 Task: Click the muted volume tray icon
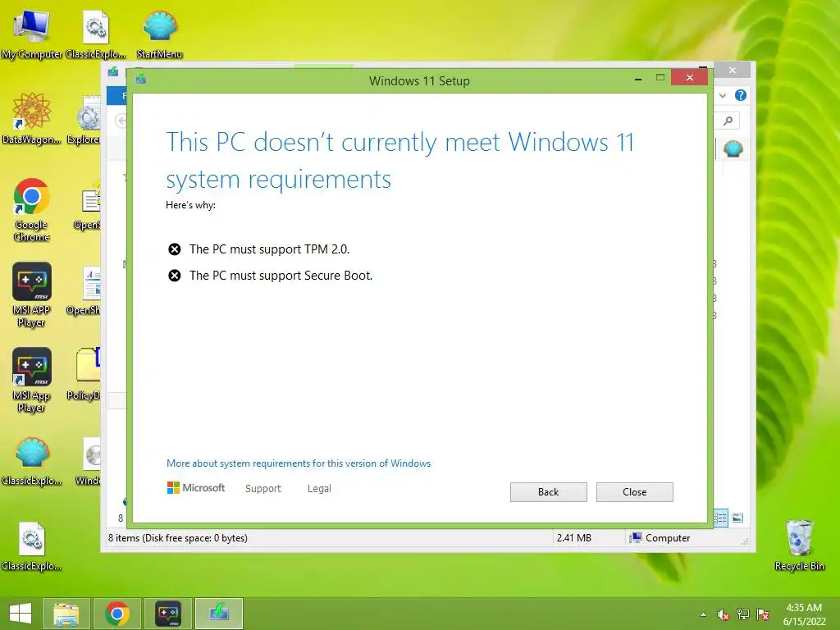click(x=724, y=614)
